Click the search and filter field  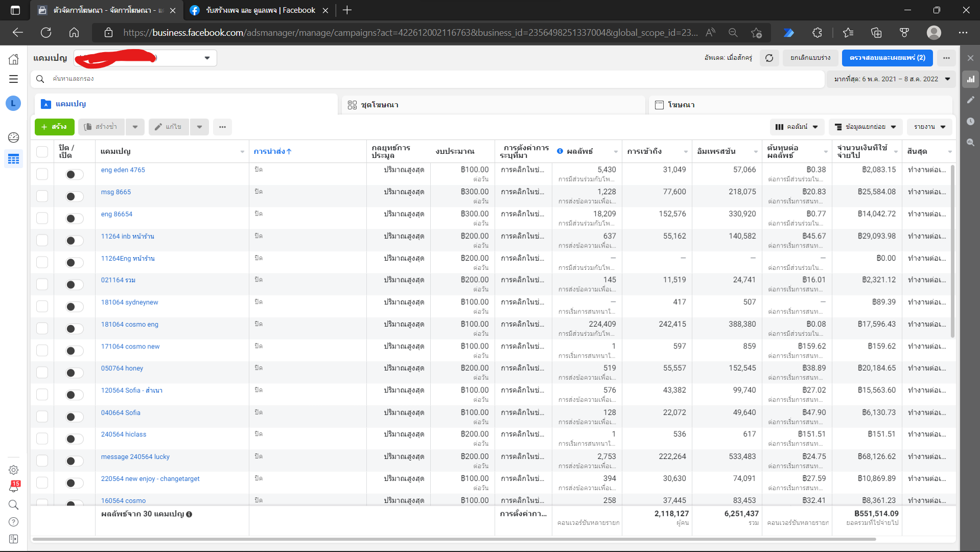click(428, 79)
